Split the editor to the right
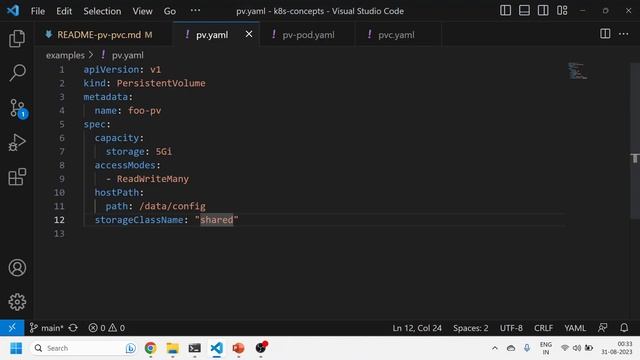The width and height of the screenshot is (640, 360). click(x=605, y=34)
